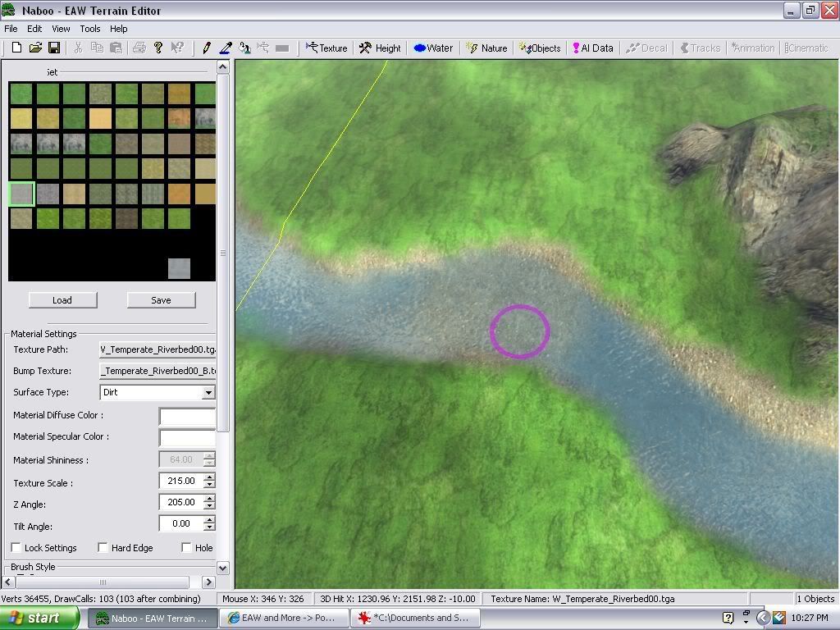Click the Texture Scale value field

[181, 481]
